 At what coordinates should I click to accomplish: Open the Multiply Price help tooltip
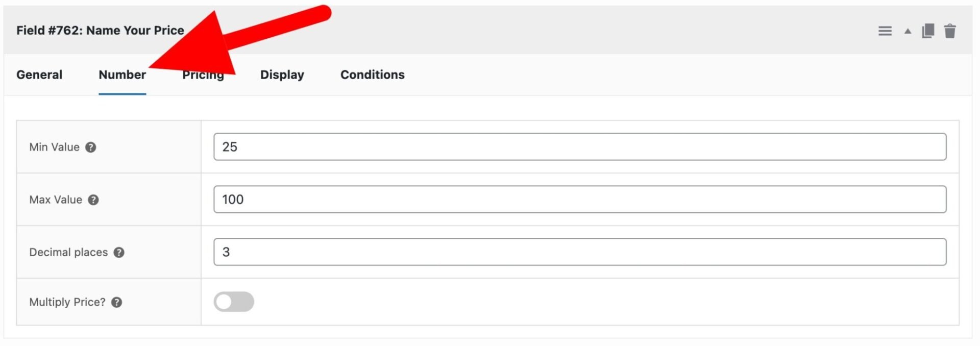[116, 302]
